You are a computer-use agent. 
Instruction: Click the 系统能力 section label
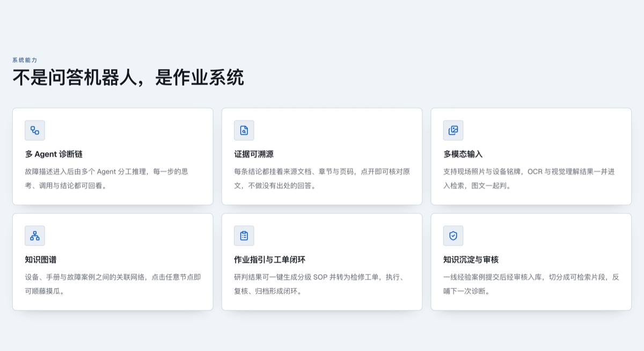pos(25,60)
